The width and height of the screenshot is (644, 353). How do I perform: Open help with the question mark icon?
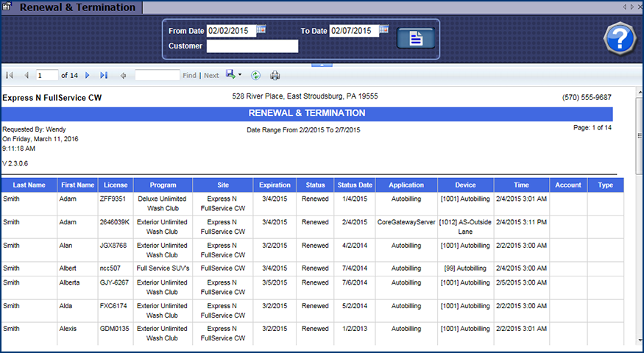(x=619, y=38)
